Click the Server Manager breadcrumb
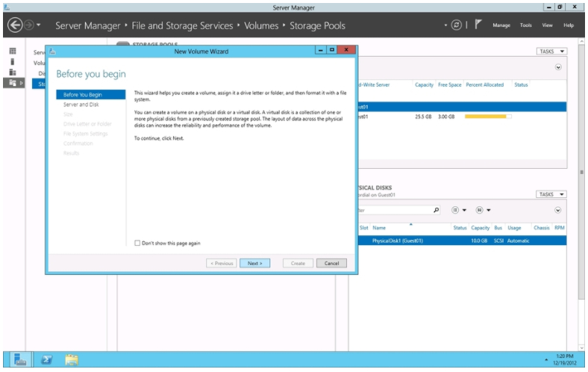Image resolution: width=588 pixels, height=372 pixels. pyautogui.click(x=88, y=25)
